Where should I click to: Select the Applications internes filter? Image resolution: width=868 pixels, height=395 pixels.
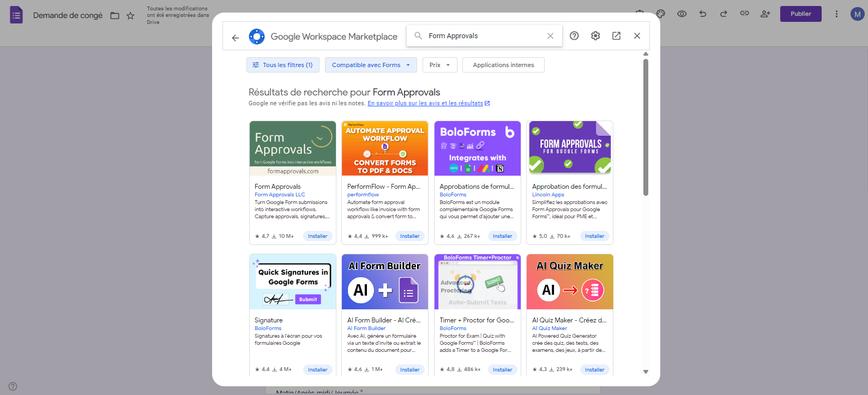[503, 65]
